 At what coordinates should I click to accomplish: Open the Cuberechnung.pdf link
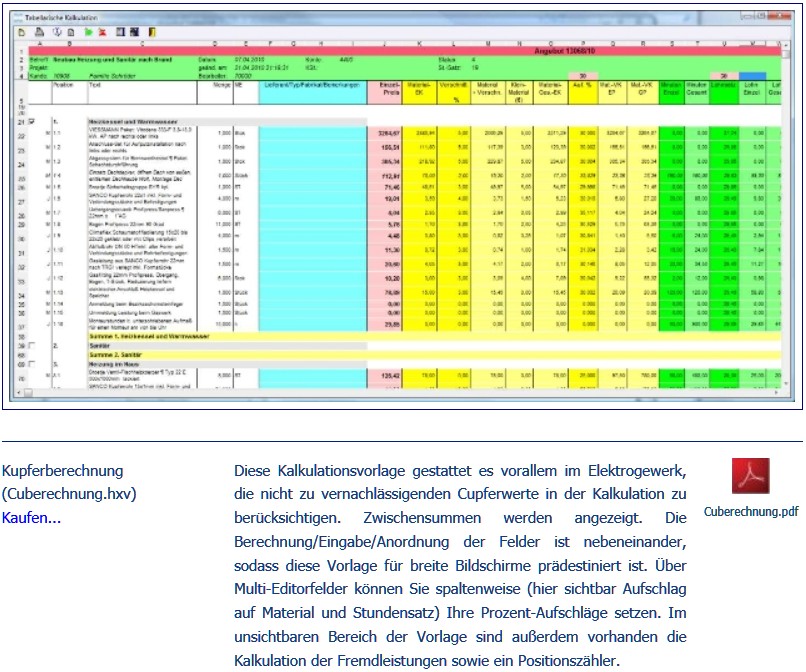tap(751, 511)
